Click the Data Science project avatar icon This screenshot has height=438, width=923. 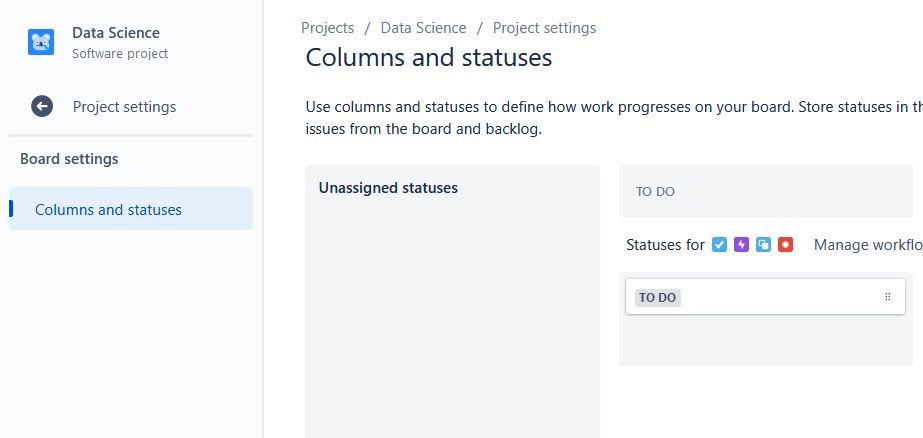pos(41,42)
